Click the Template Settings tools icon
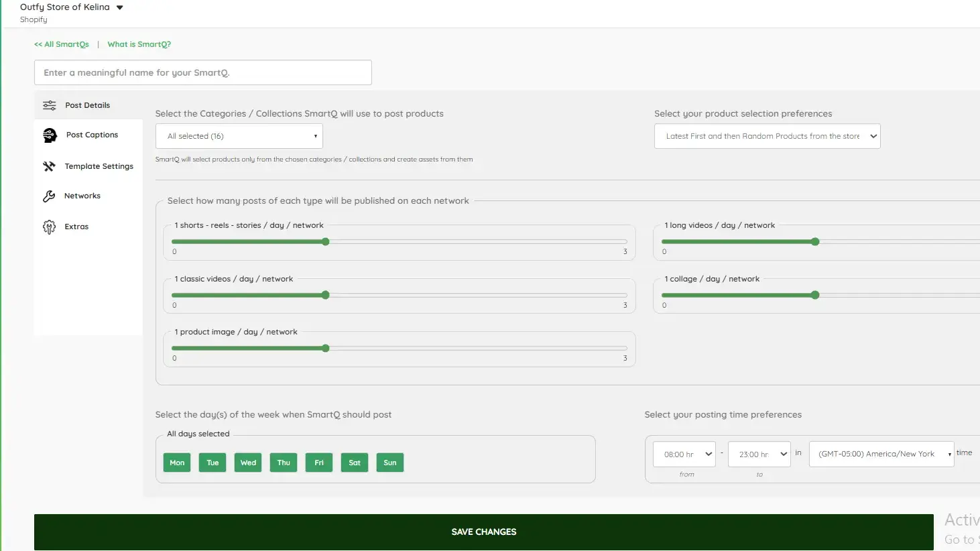 49,166
